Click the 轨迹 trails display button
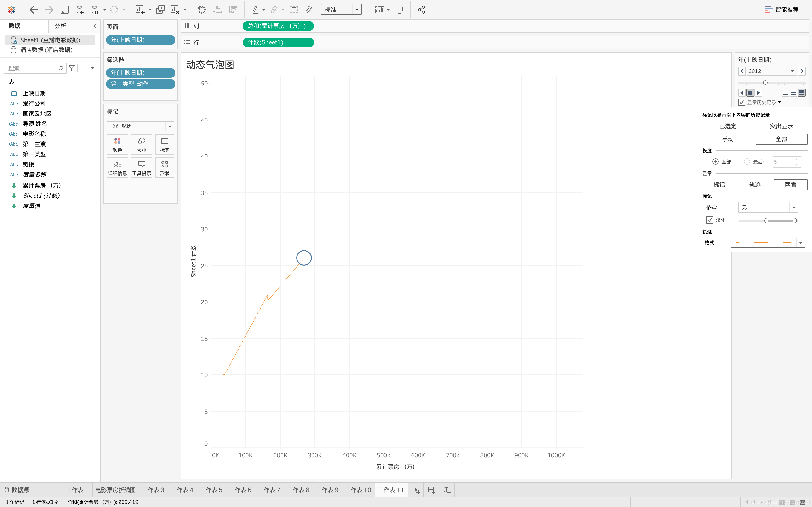 [x=755, y=184]
